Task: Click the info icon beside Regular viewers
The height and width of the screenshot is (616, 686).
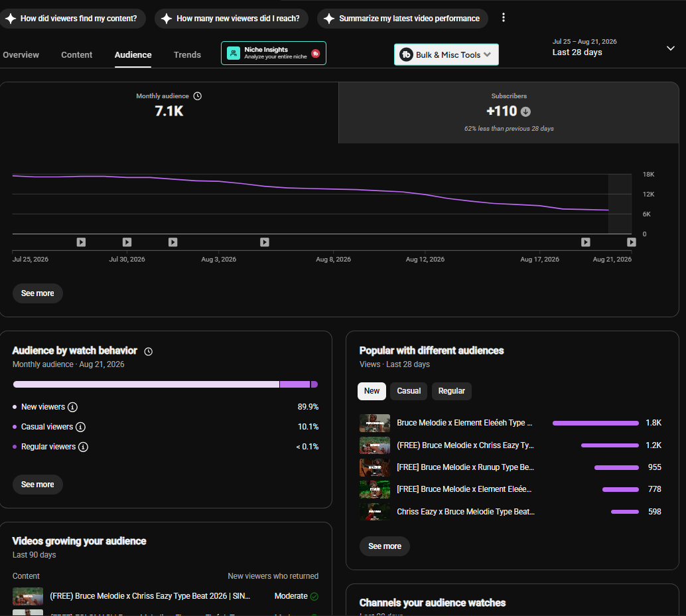Action: tap(83, 447)
